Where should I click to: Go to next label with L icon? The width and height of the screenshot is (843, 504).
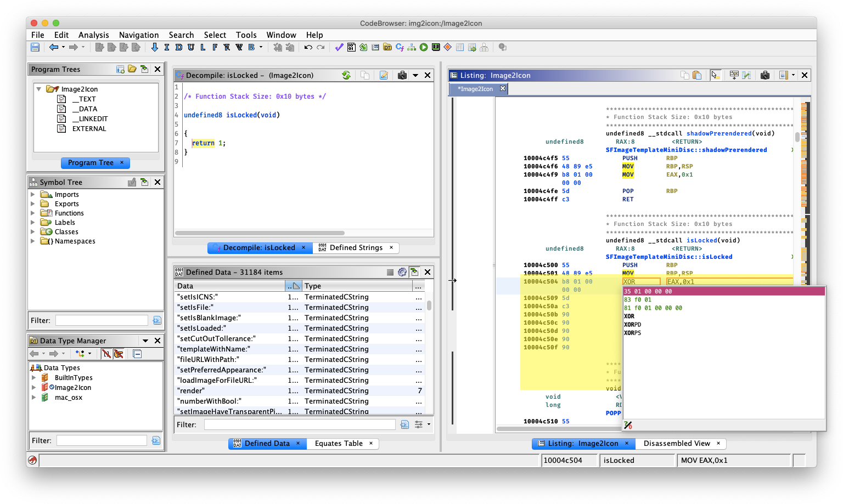point(203,47)
